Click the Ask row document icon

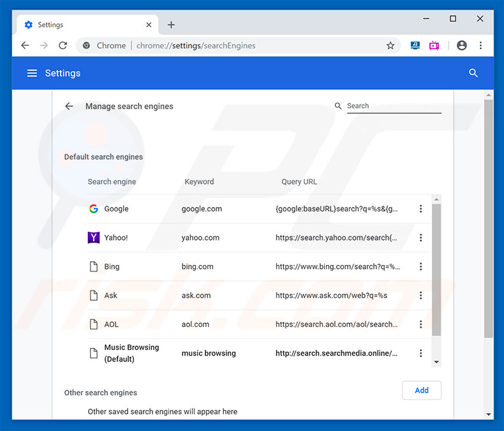(94, 295)
